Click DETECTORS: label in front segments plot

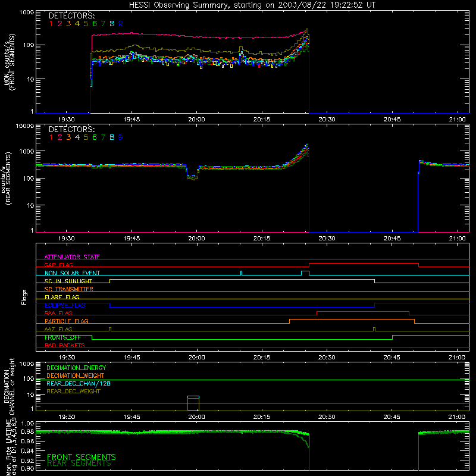coord(71,15)
